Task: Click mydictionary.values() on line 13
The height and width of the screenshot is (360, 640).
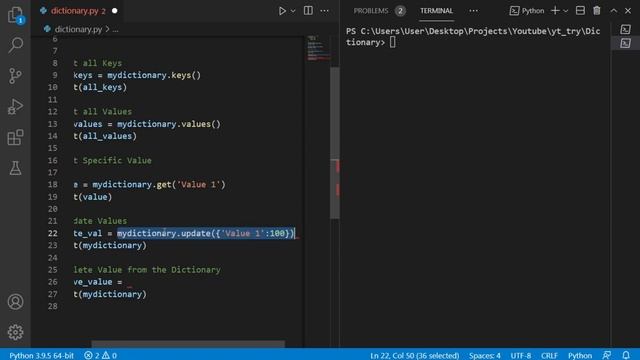Action: point(169,124)
